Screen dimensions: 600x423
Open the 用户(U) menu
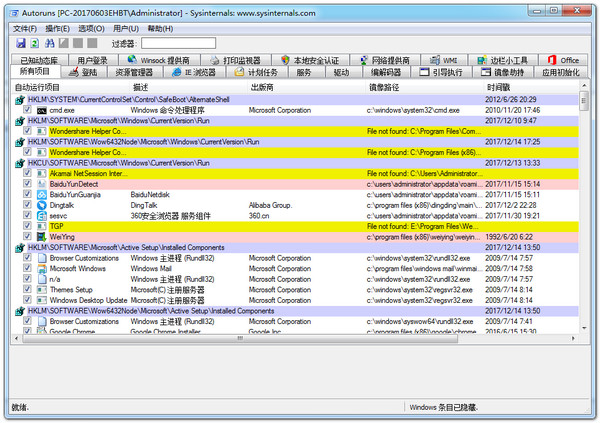[x=126, y=28]
